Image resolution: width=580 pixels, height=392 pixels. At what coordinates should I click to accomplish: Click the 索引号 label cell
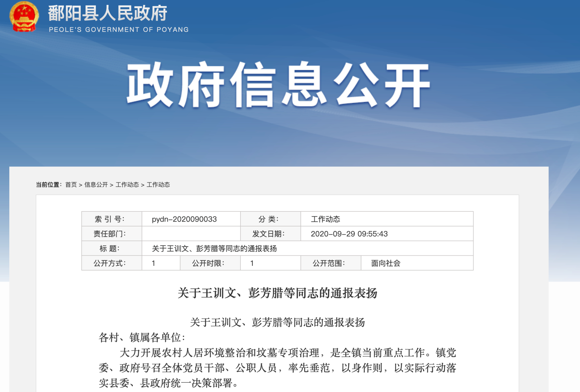pyautogui.click(x=112, y=219)
